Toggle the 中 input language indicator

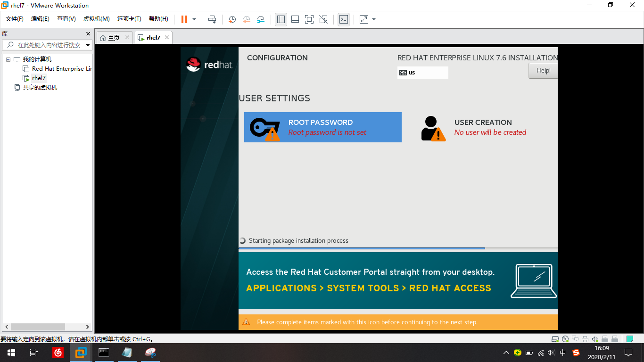point(563,353)
